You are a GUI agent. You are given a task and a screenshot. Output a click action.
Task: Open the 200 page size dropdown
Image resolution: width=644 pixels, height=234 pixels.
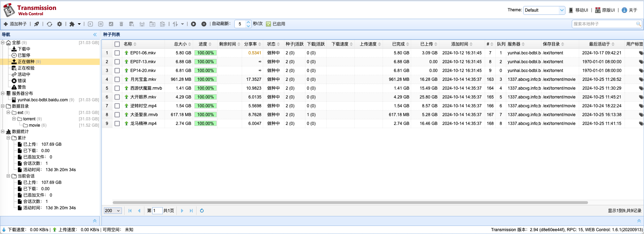[113, 211]
